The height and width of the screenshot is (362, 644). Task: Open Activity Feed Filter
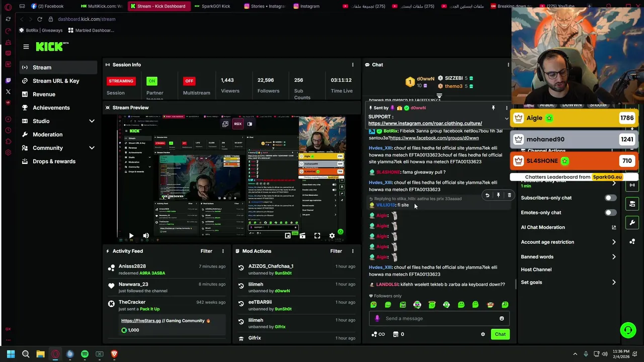pyautogui.click(x=206, y=251)
